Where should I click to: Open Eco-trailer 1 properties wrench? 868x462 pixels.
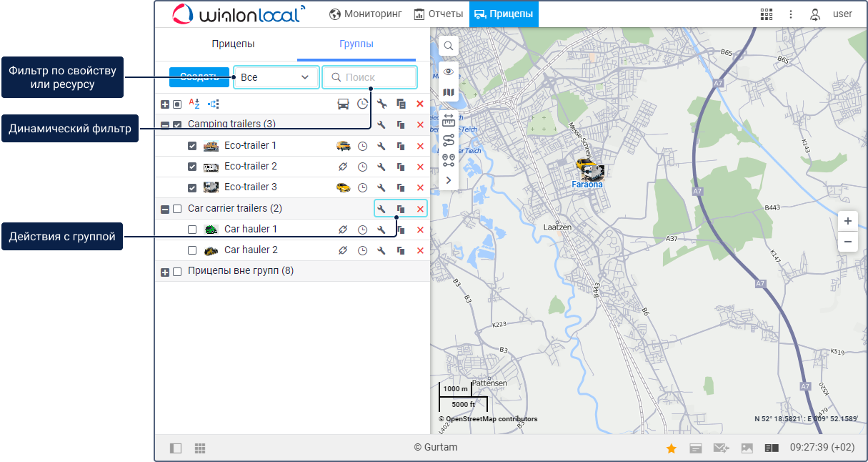coord(381,146)
